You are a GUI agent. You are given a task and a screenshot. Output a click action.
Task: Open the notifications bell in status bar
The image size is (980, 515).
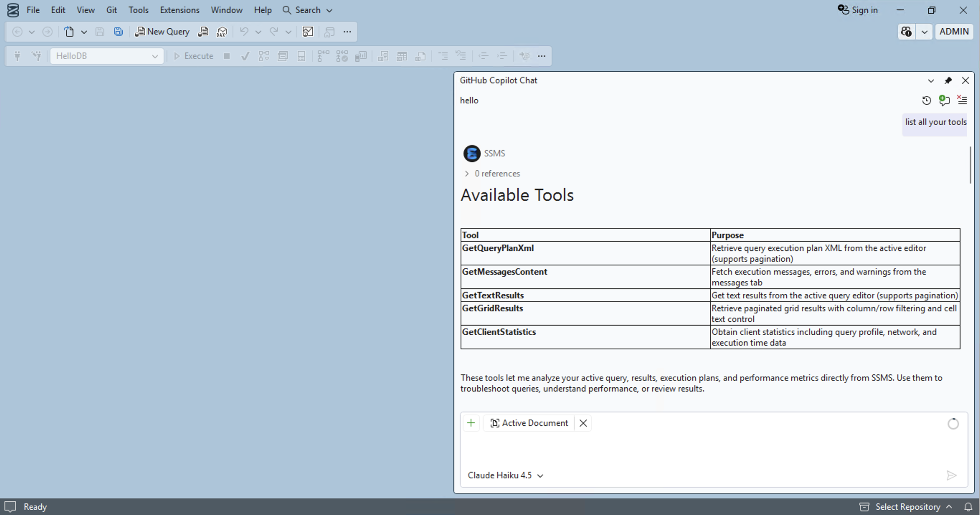[x=968, y=507]
